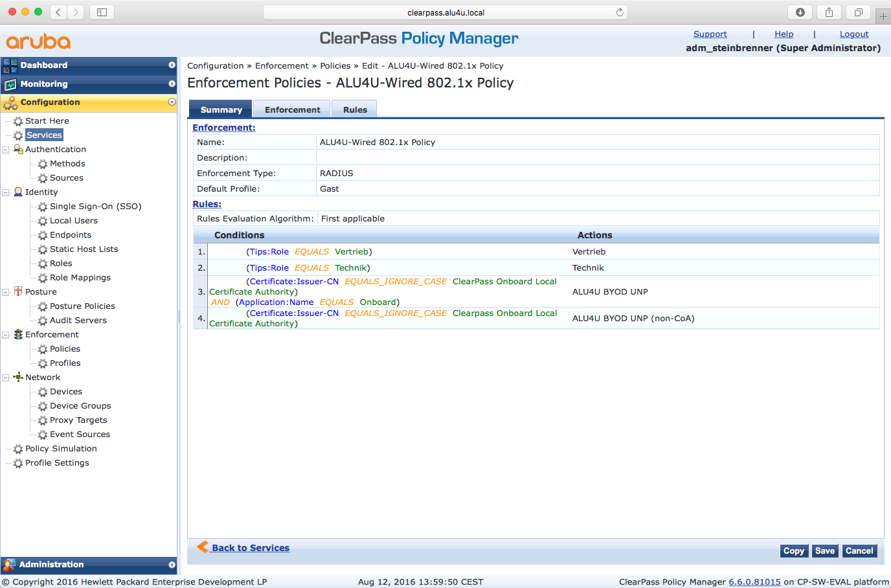
Task: Click the orange Back to Services arrow
Action: pos(203,547)
